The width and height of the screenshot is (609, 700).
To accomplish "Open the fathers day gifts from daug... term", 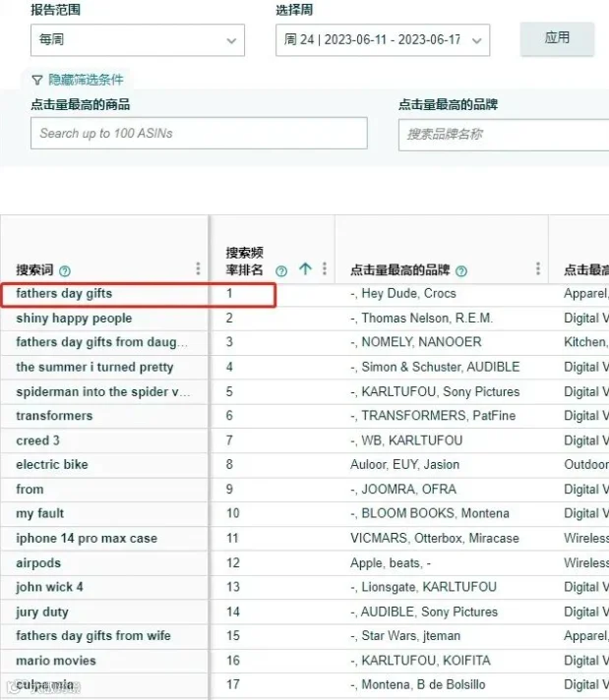I will 102,342.
